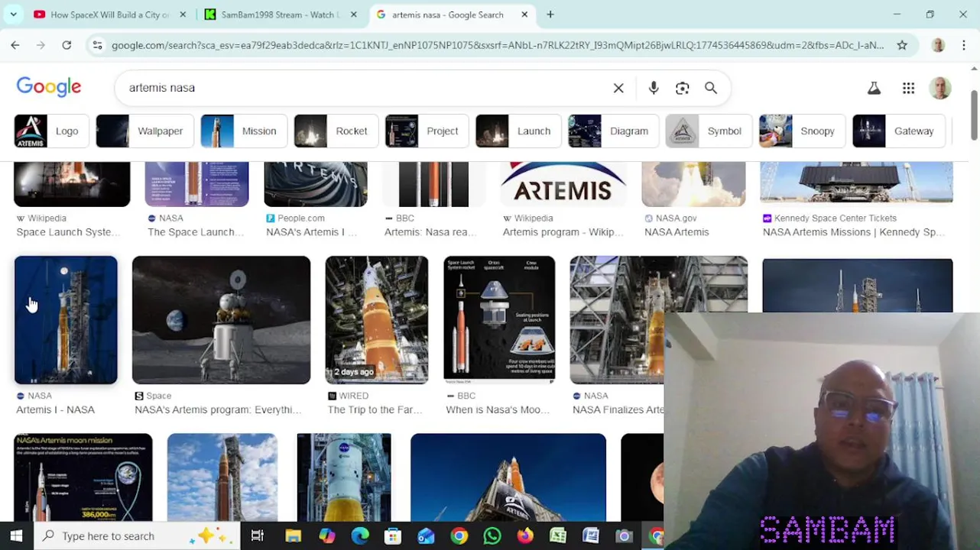Click the address bar URL field
Image resolution: width=980 pixels, height=550 pixels.
click(497, 45)
